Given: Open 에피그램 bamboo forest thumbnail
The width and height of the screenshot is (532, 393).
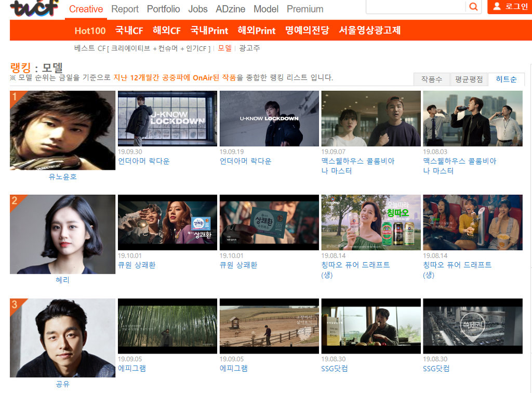Looking at the screenshot, I should 167,326.
